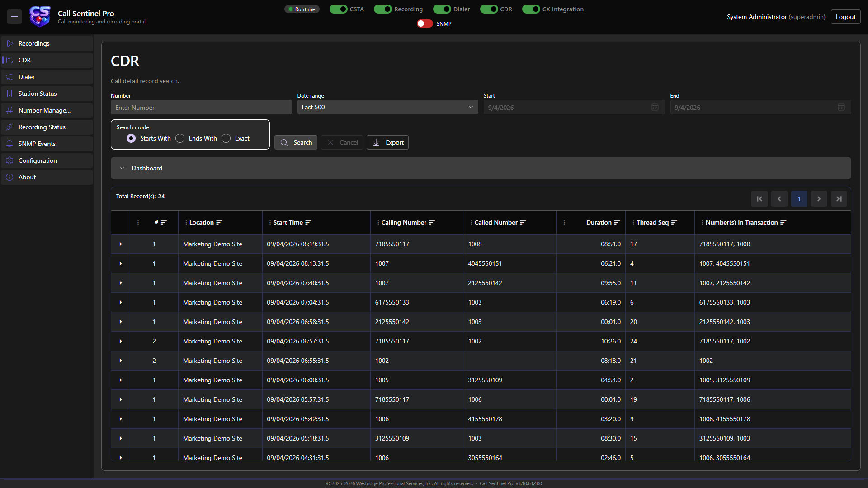868x488 pixels.
Task: Expand the Dashboard section
Action: click(481, 168)
